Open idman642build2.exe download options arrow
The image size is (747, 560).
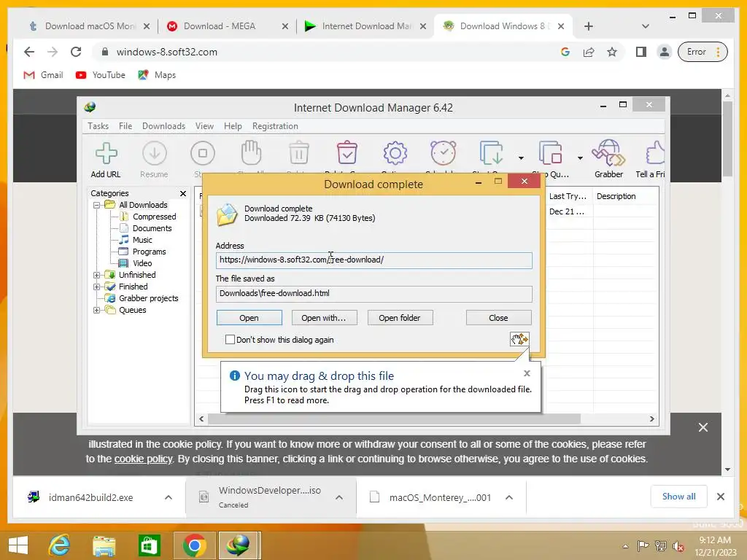tap(169, 497)
